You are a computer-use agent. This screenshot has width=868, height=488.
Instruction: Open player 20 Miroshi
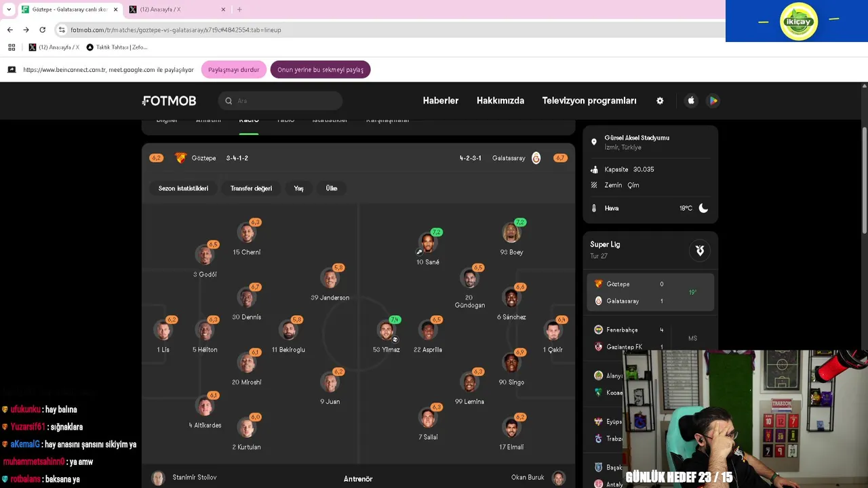(x=247, y=367)
